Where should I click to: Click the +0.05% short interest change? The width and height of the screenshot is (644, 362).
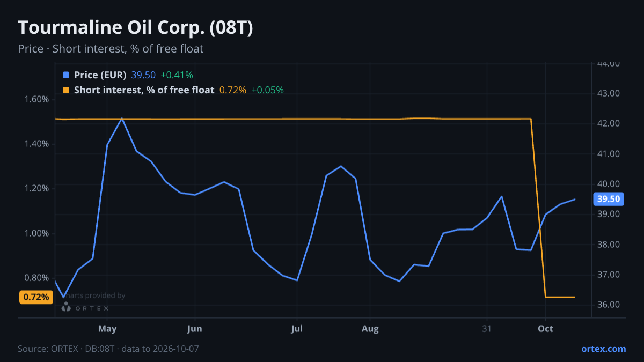click(x=267, y=90)
